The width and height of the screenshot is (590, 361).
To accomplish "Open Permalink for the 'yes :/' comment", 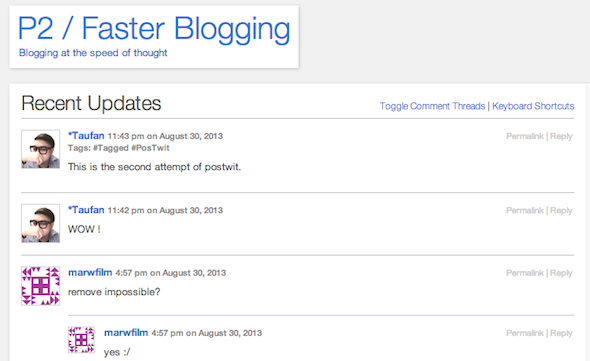I will pyautogui.click(x=525, y=333).
